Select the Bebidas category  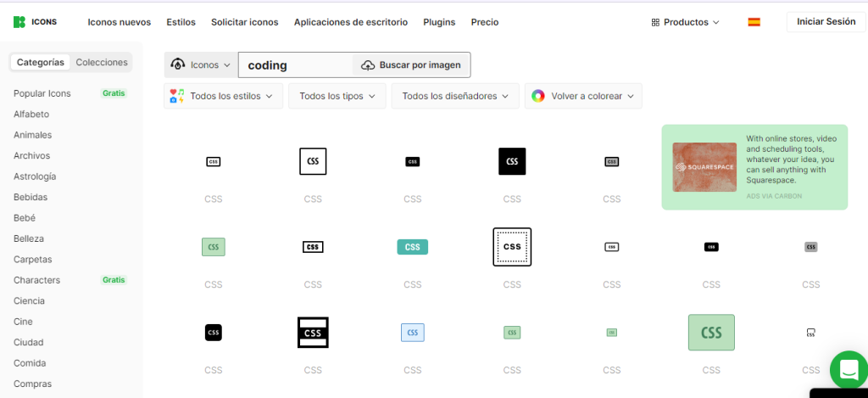[31, 197]
